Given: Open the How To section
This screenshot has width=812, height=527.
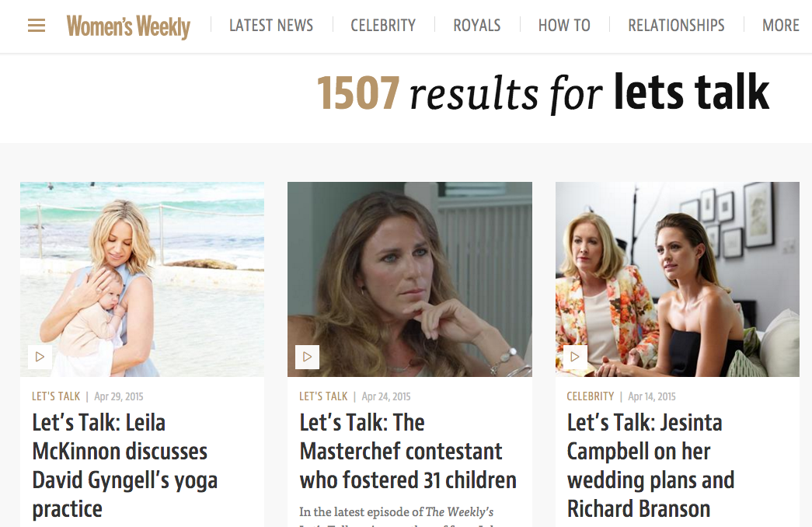Looking at the screenshot, I should pos(564,26).
